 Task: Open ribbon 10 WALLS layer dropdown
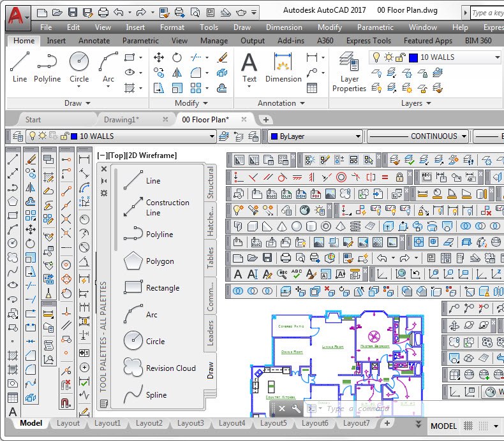[497, 57]
